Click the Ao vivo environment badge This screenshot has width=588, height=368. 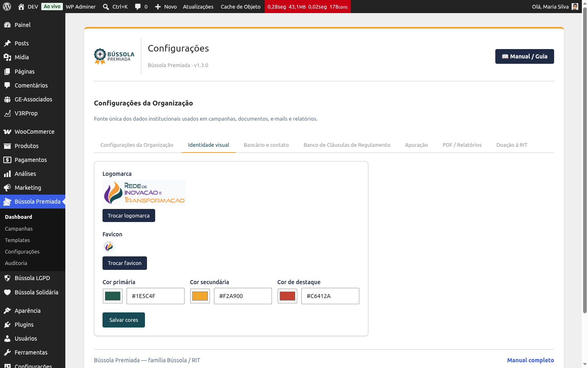tap(52, 7)
